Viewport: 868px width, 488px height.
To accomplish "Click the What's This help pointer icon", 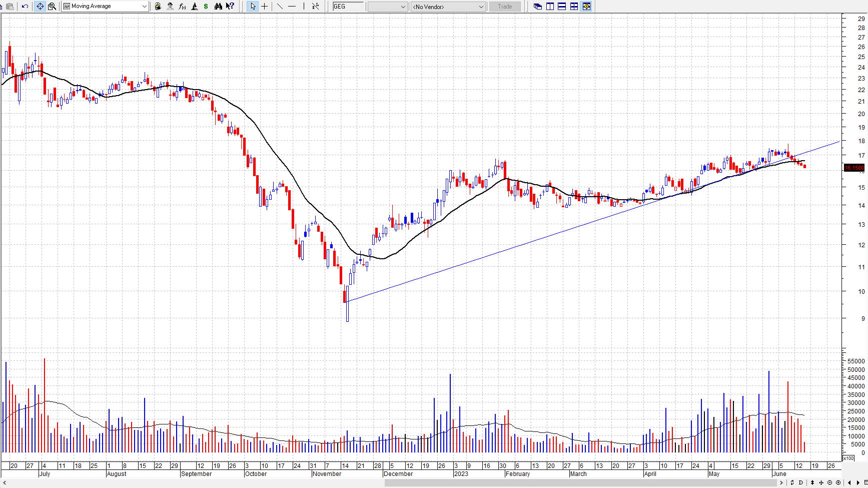I will coord(230,7).
